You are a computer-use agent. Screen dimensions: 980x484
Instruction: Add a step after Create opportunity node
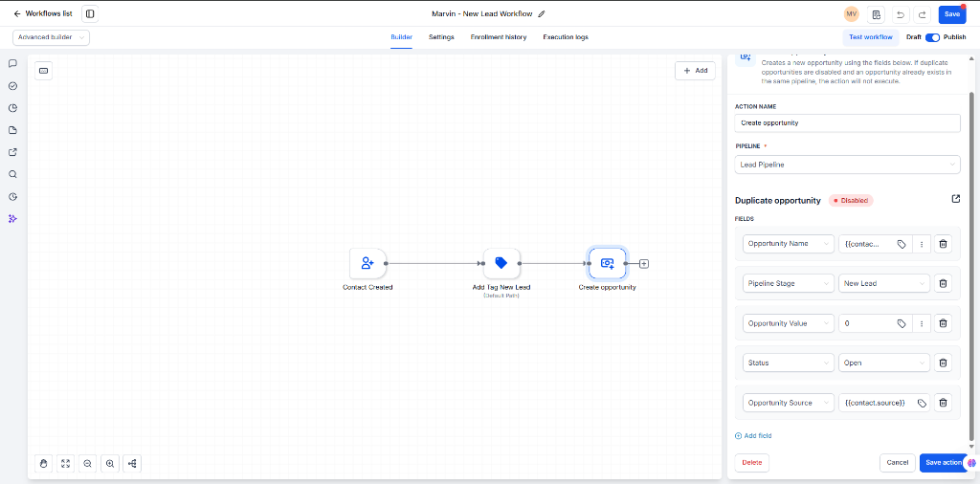(x=644, y=264)
